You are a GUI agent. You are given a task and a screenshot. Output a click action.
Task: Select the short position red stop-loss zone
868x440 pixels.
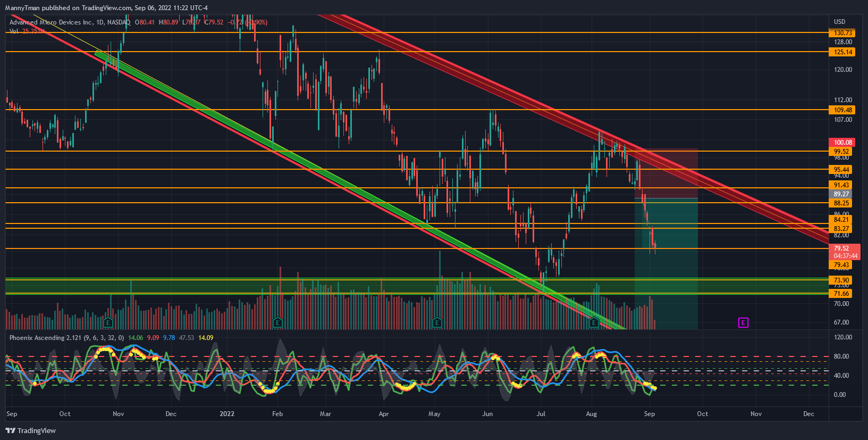[x=666, y=173]
